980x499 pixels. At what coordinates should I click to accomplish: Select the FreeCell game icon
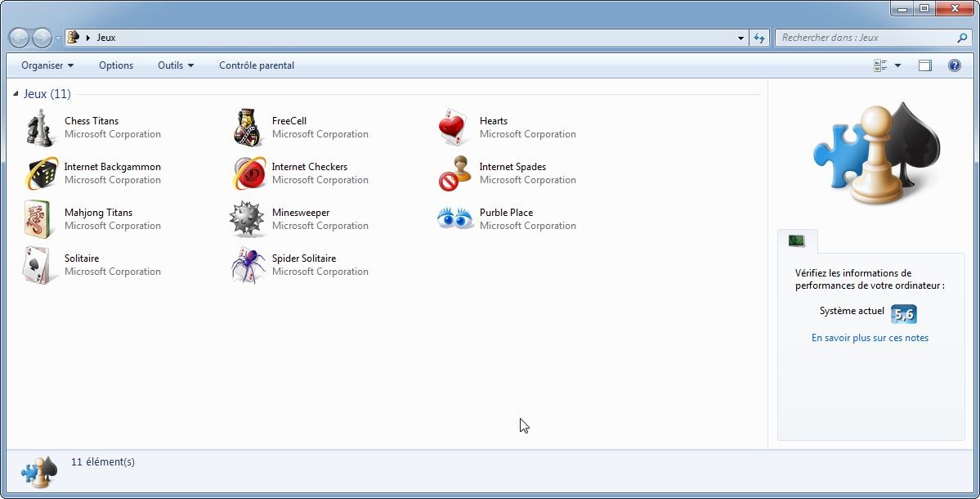(x=248, y=128)
